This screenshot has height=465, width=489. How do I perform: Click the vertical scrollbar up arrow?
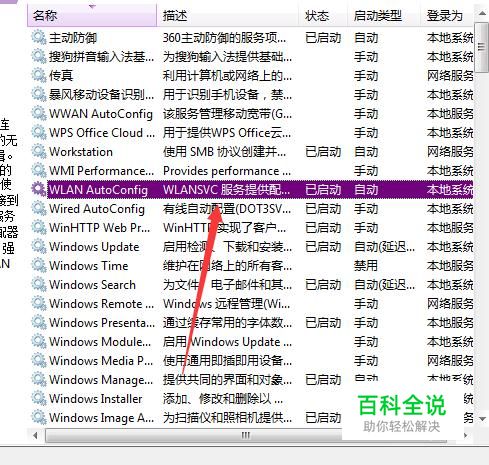tap(482, 14)
